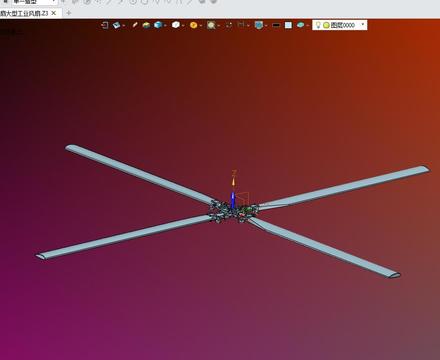Add a new document tab with plus
440x360 pixels.
[69, 13]
